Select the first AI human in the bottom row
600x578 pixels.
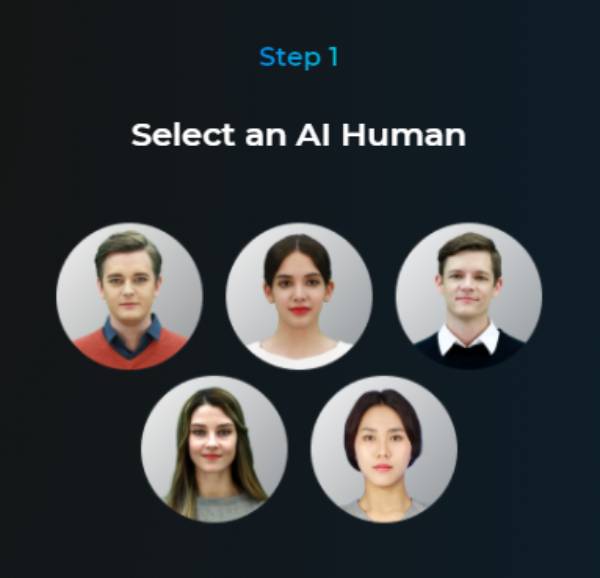click(214, 449)
